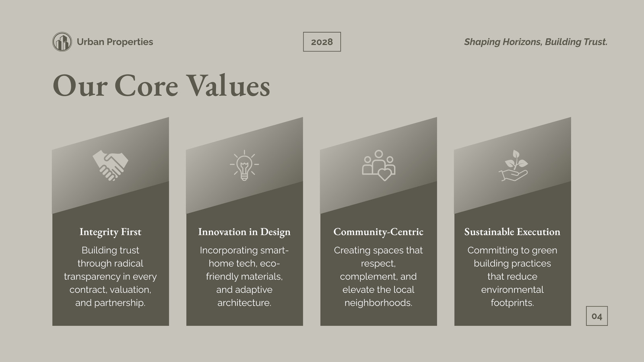Click the Innovation in Design heading
Screen dimensions: 644x362
(244, 232)
